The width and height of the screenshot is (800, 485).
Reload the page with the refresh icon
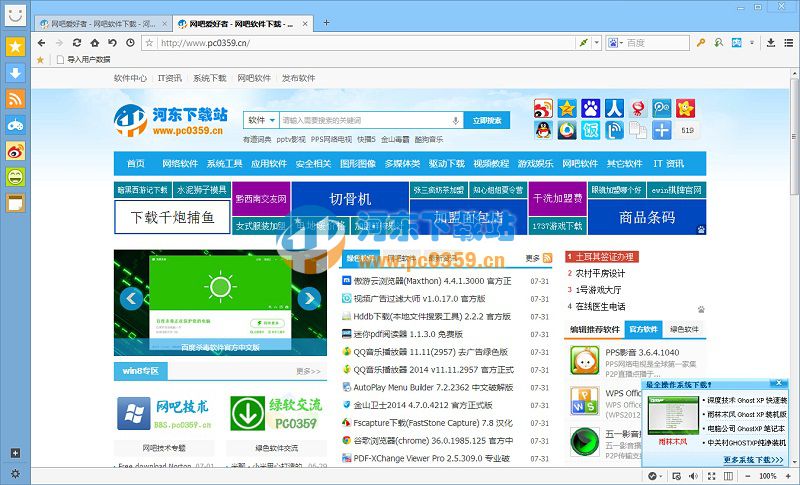point(77,43)
